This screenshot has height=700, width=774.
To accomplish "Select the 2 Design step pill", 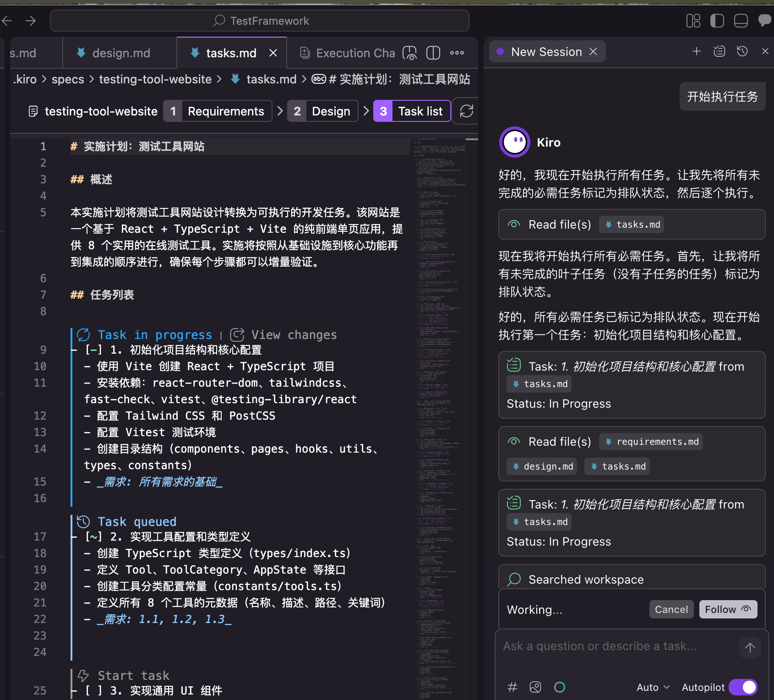I will [322, 111].
